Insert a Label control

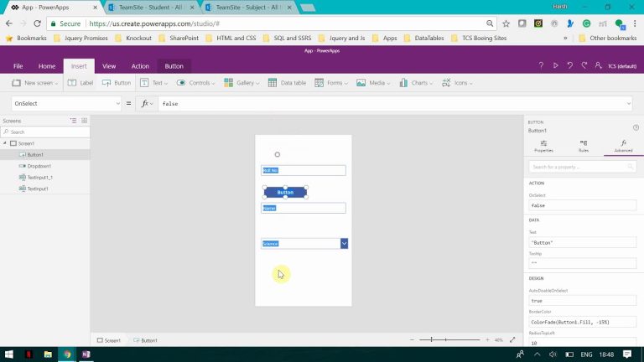(80, 83)
